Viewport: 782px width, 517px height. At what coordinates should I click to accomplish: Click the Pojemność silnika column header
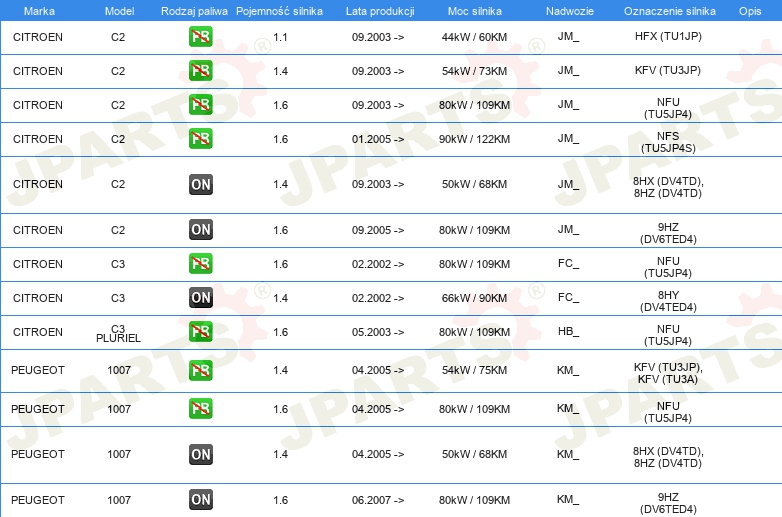[279, 11]
